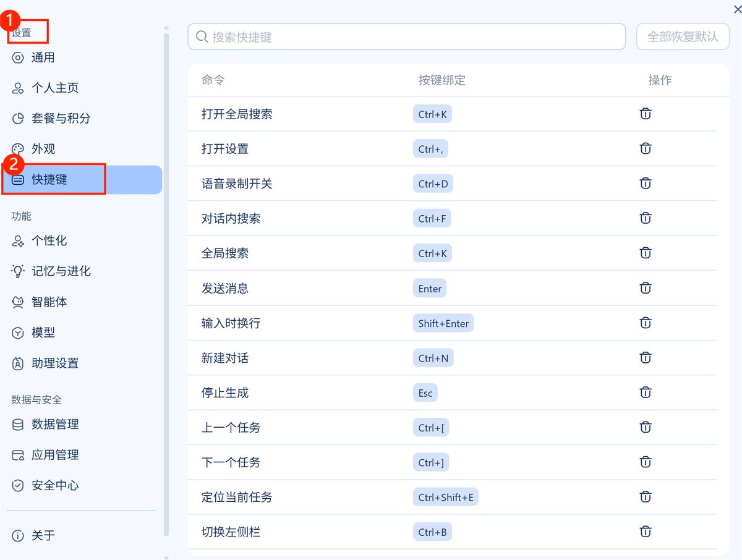Viewport: 742px width, 560px height.
Task: Edit the Ctrl+Shift+E key binding
Action: tap(446, 497)
